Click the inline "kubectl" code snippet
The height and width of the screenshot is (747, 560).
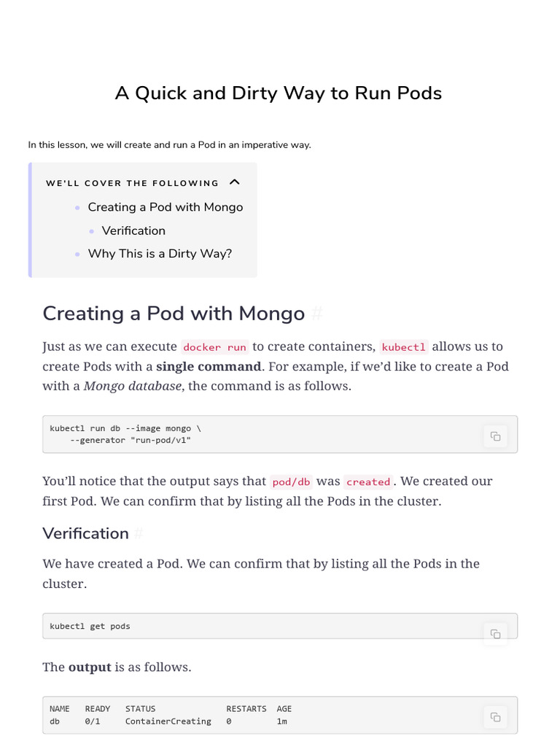tap(403, 347)
